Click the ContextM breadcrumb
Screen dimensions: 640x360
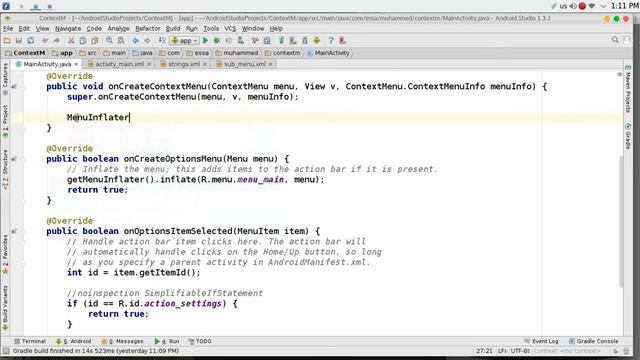pyautogui.click(x=25, y=53)
